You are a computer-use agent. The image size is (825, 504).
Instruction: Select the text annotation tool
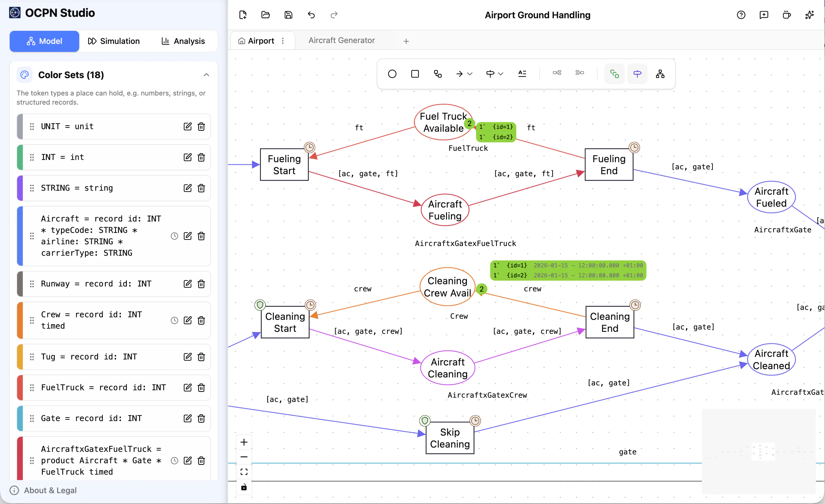coord(522,74)
